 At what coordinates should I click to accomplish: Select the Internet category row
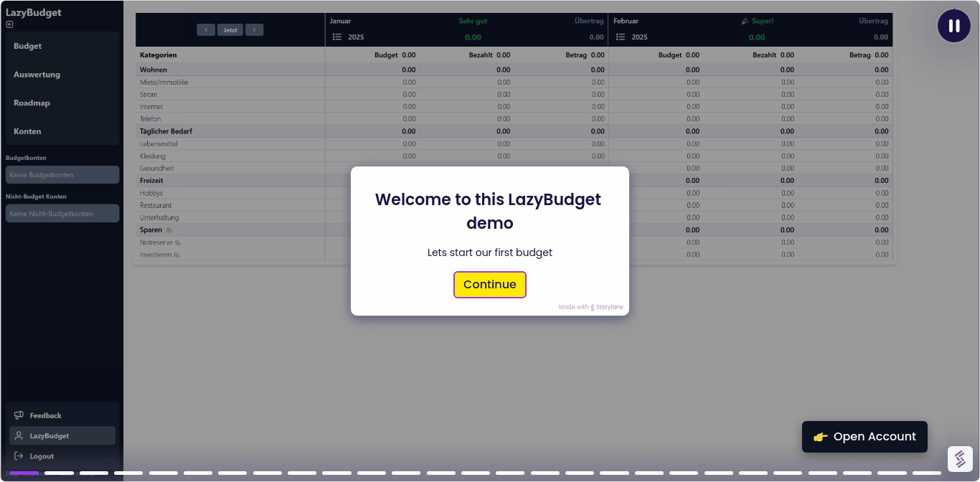click(x=514, y=107)
